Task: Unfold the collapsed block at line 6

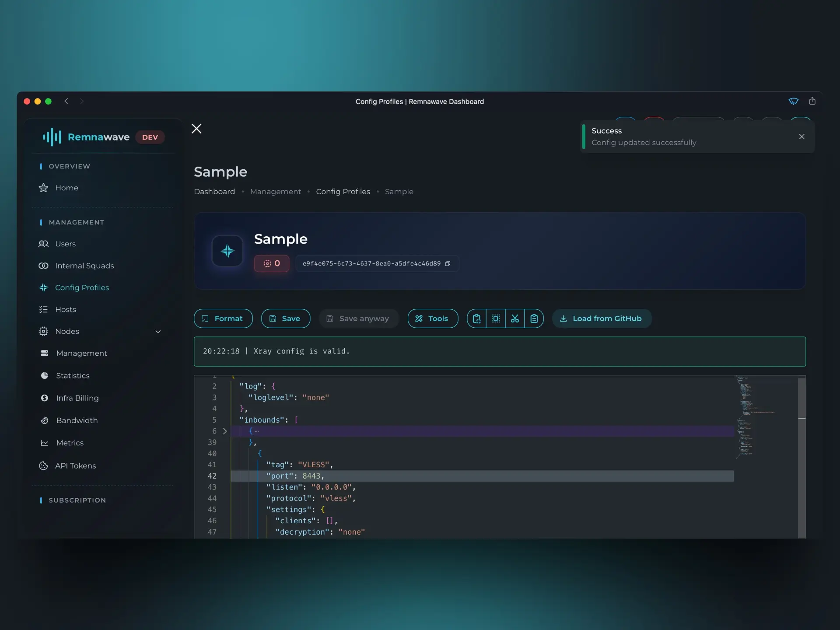Action: [225, 431]
